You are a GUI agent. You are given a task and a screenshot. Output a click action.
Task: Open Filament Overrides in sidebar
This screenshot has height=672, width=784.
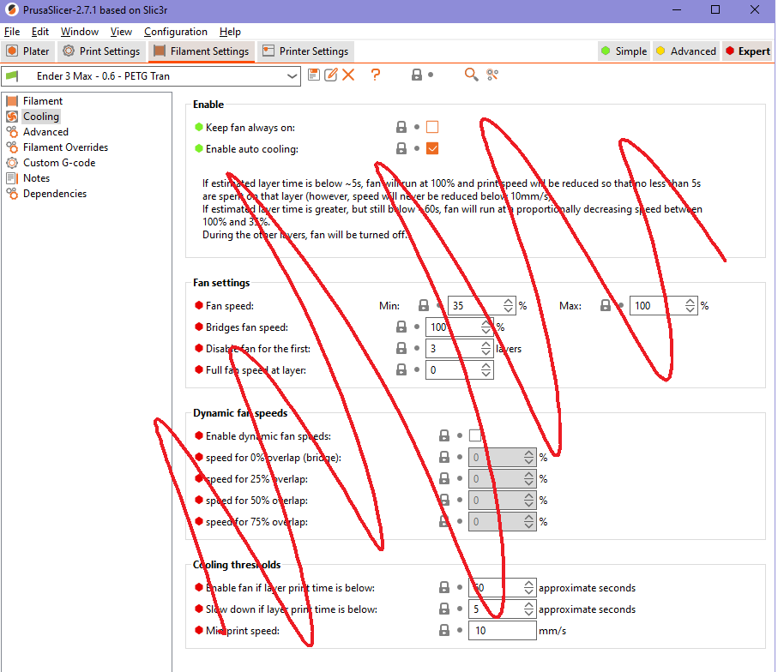pos(65,147)
